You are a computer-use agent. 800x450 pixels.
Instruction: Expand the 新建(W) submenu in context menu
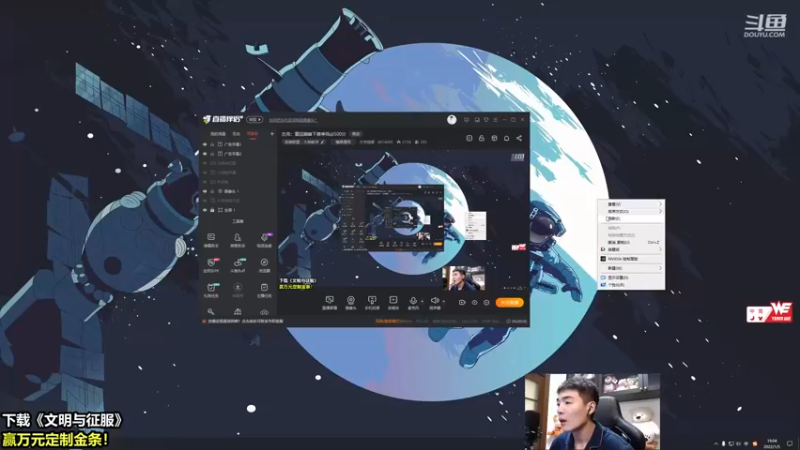631,268
